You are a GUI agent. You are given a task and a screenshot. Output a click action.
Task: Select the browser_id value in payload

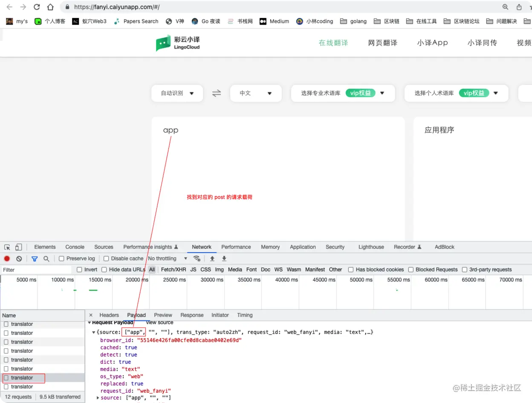pyautogui.click(x=189, y=340)
